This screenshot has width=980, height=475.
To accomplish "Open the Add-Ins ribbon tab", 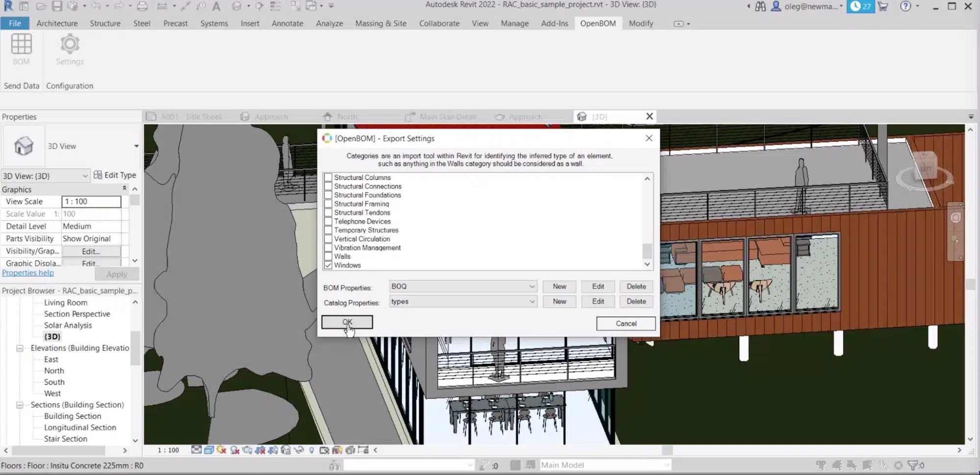I will tap(554, 23).
